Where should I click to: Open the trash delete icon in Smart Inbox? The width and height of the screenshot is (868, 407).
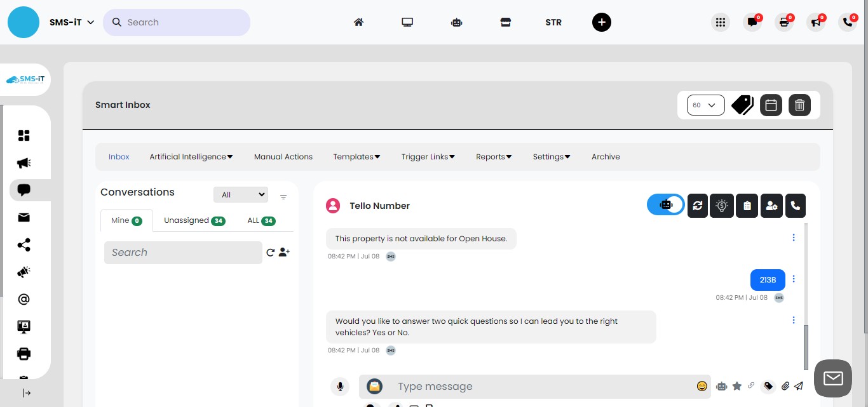[799, 105]
